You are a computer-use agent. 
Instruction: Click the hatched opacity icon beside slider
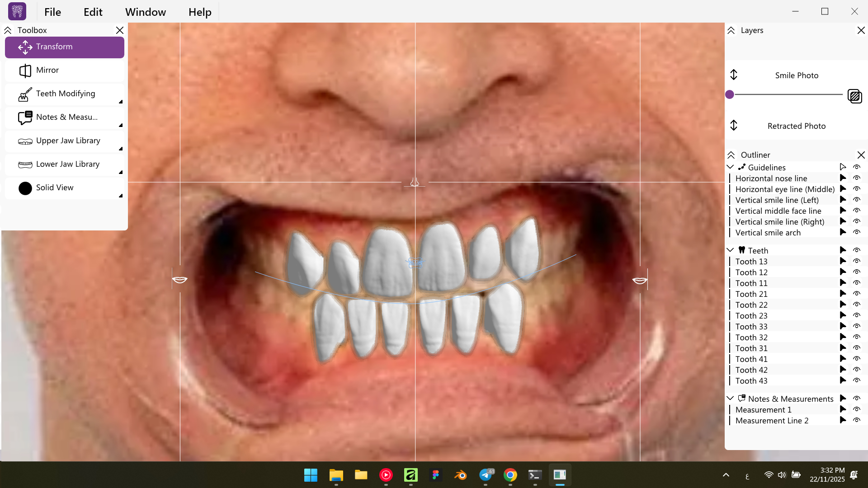coord(854,96)
